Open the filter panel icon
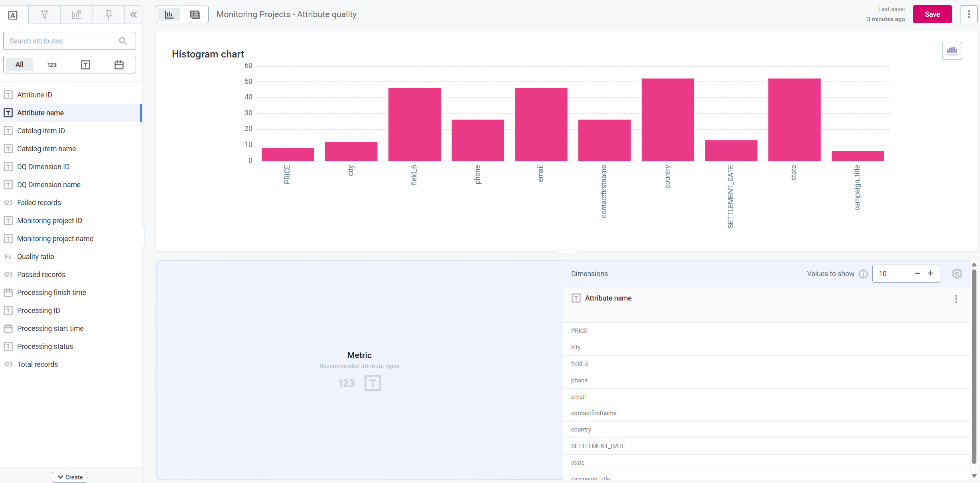This screenshot has height=483, width=980. [x=44, y=14]
